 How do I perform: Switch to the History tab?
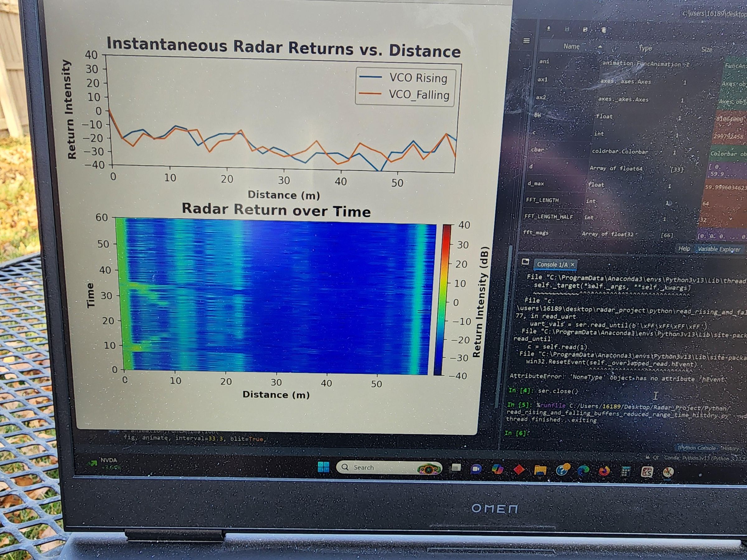pyautogui.click(x=730, y=448)
